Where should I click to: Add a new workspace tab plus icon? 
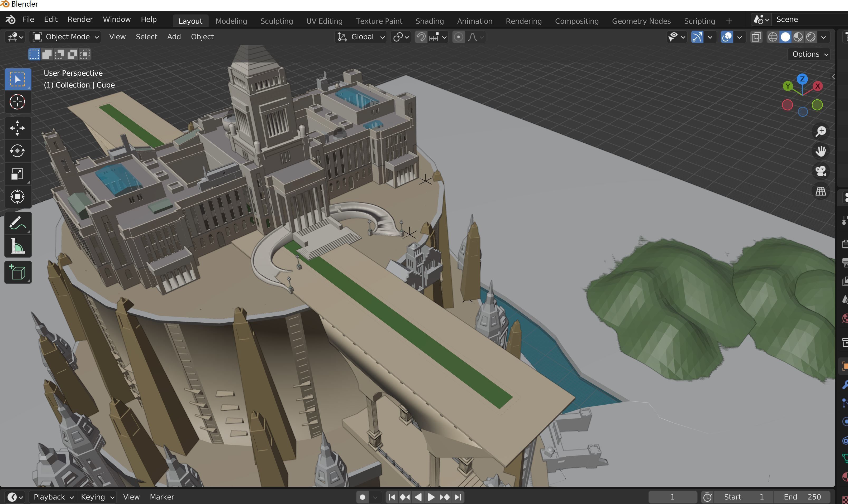729,21
